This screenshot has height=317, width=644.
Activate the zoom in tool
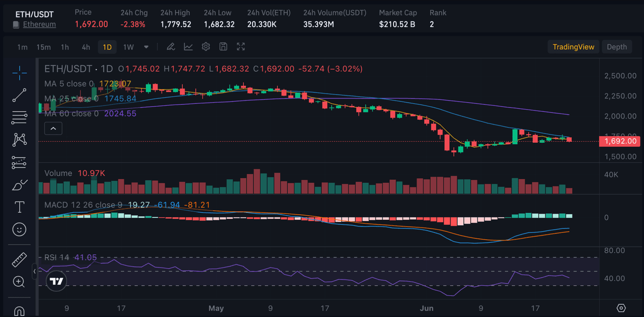coord(19,281)
